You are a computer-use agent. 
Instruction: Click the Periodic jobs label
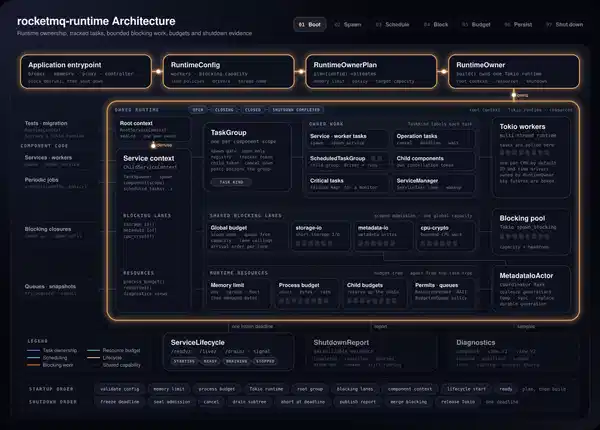41,180
